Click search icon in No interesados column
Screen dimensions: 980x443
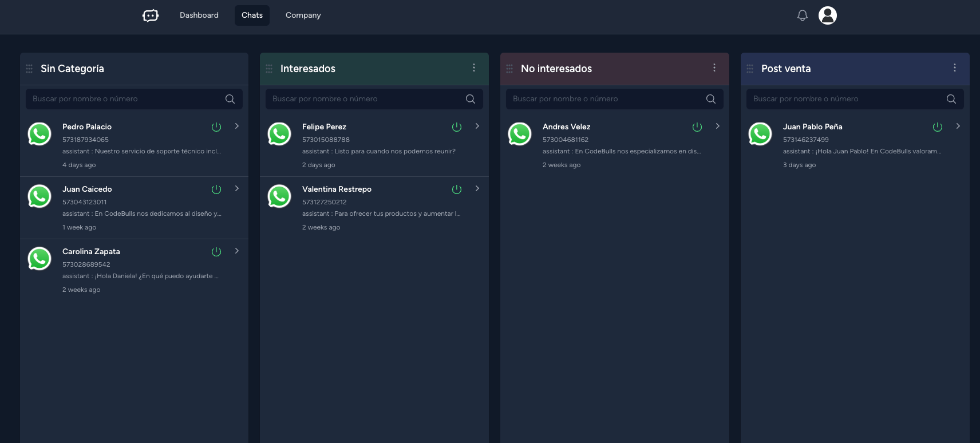coord(711,99)
